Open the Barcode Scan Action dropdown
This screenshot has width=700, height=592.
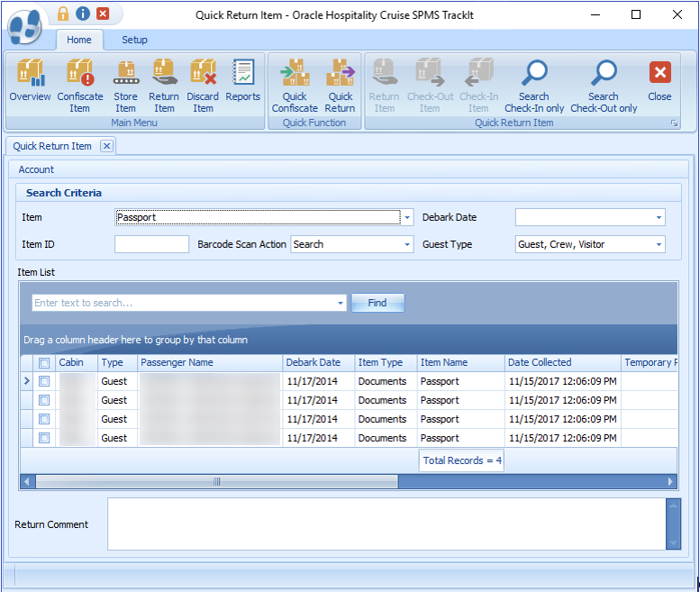[407, 244]
